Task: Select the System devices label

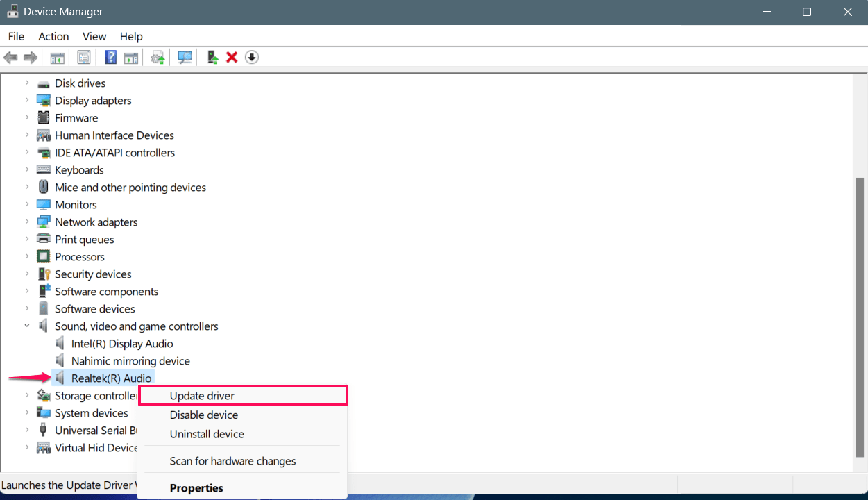Action: pyautogui.click(x=92, y=413)
